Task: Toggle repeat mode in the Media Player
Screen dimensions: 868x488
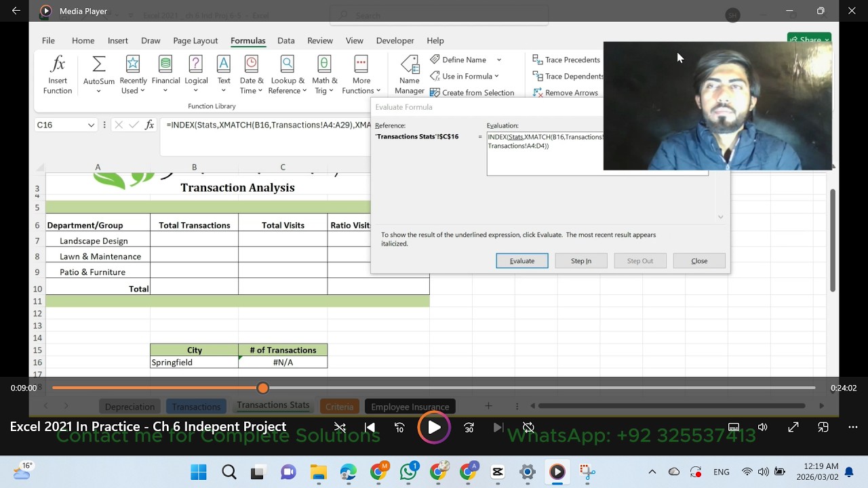Action: [x=528, y=428]
